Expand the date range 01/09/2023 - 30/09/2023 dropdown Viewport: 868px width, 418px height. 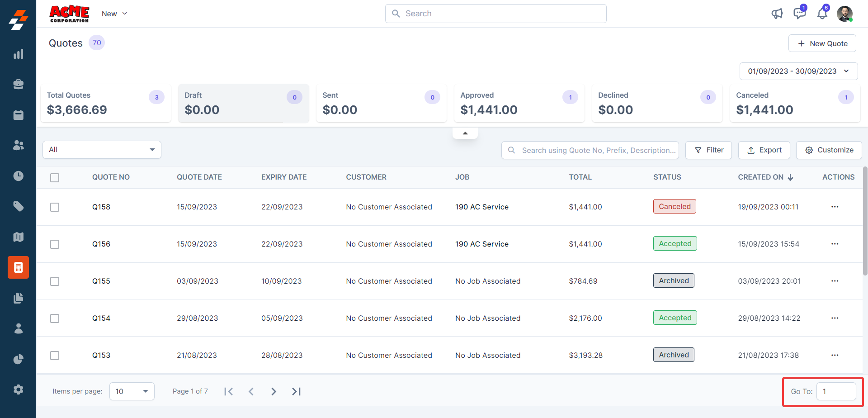click(798, 71)
